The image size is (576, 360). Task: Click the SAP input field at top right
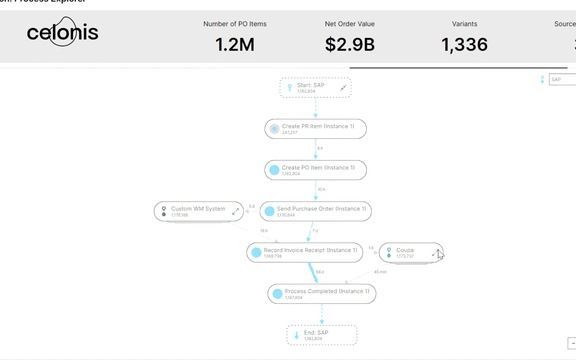(562, 79)
